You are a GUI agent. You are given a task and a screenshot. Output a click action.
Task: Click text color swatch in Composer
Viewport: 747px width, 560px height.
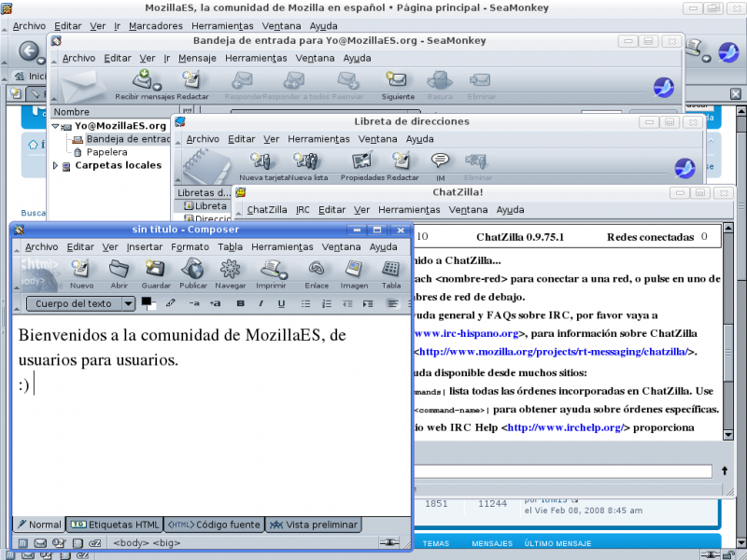pos(148,303)
